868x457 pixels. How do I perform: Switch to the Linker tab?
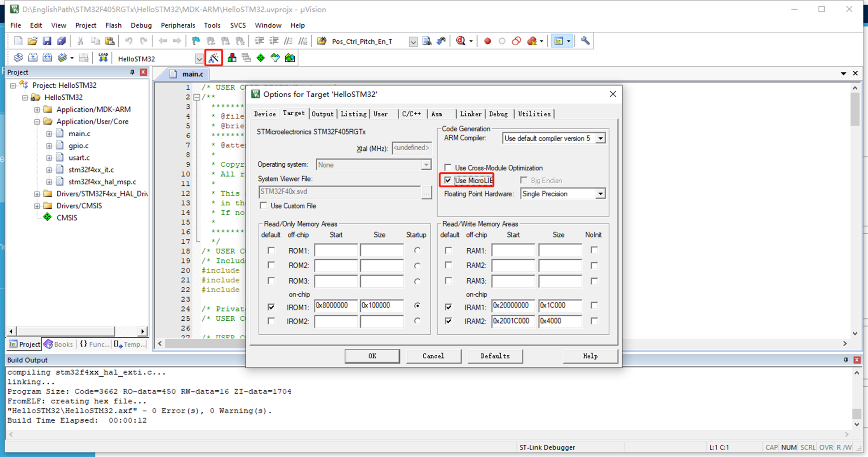tap(471, 114)
